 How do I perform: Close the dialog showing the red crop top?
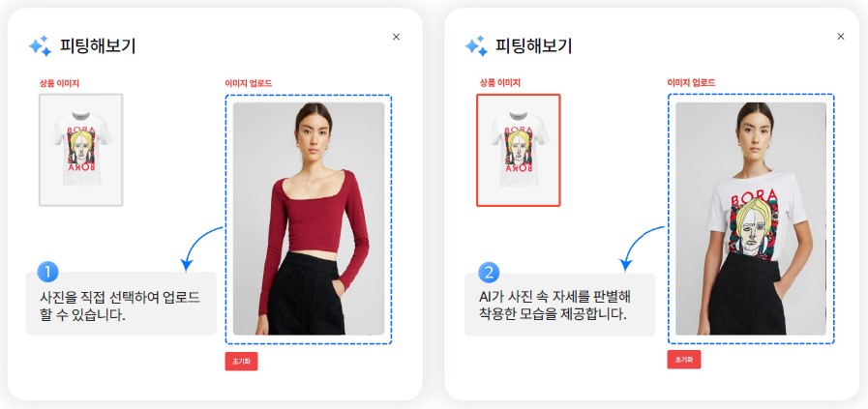tap(396, 37)
